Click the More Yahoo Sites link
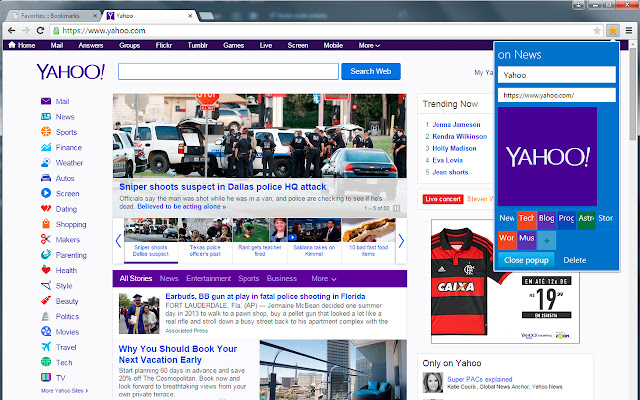The width and height of the screenshot is (640, 400). click(x=64, y=391)
